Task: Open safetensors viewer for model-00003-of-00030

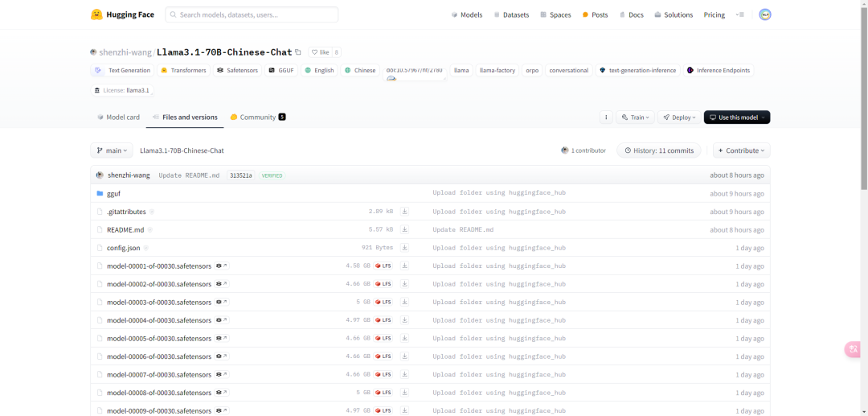Action: [222, 302]
